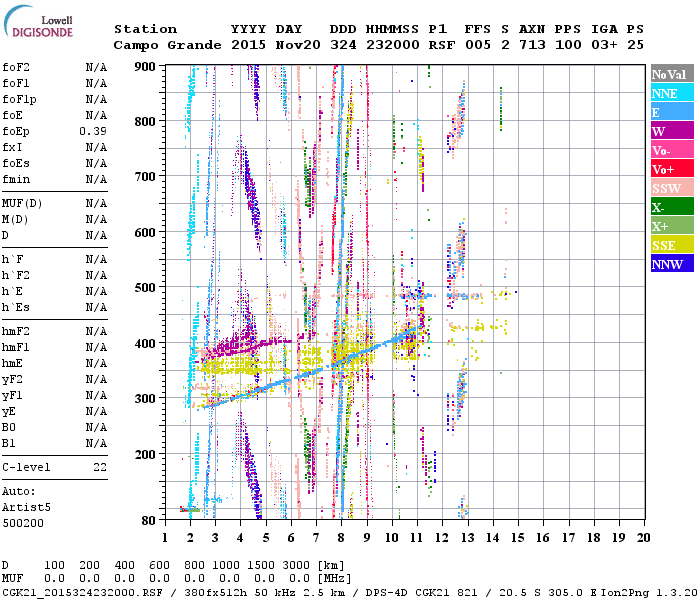Click the Ion2Png 1.3.20 version text
700x600 pixels.
point(650,593)
